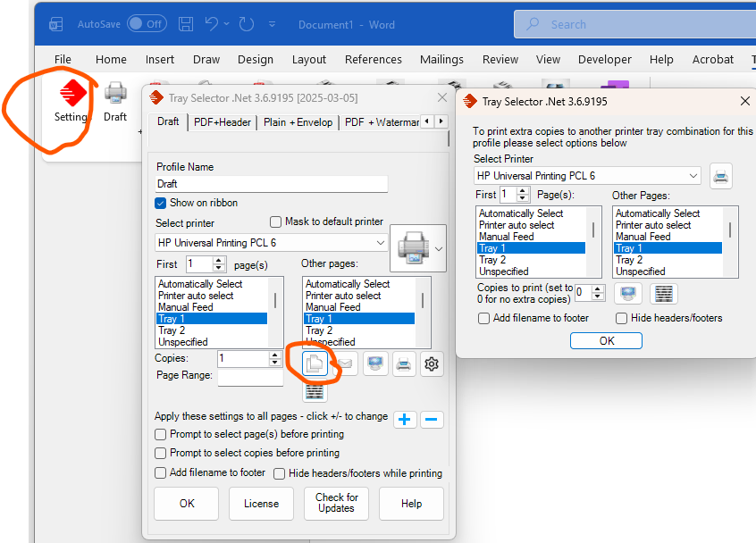756x543 pixels.
Task: Click inside the Page Range field
Action: pos(250,377)
